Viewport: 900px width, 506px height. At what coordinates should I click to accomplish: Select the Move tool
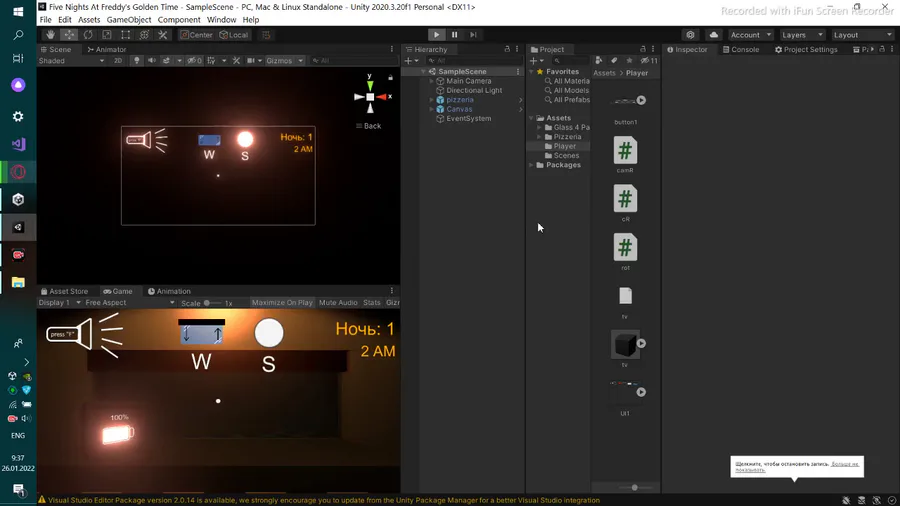click(69, 35)
